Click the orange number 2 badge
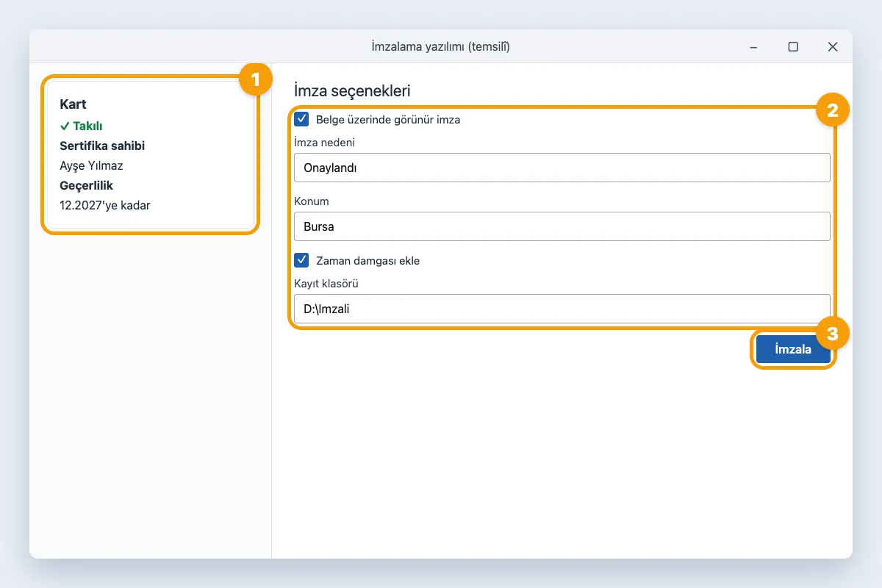Image resolution: width=882 pixels, height=588 pixels. (833, 111)
